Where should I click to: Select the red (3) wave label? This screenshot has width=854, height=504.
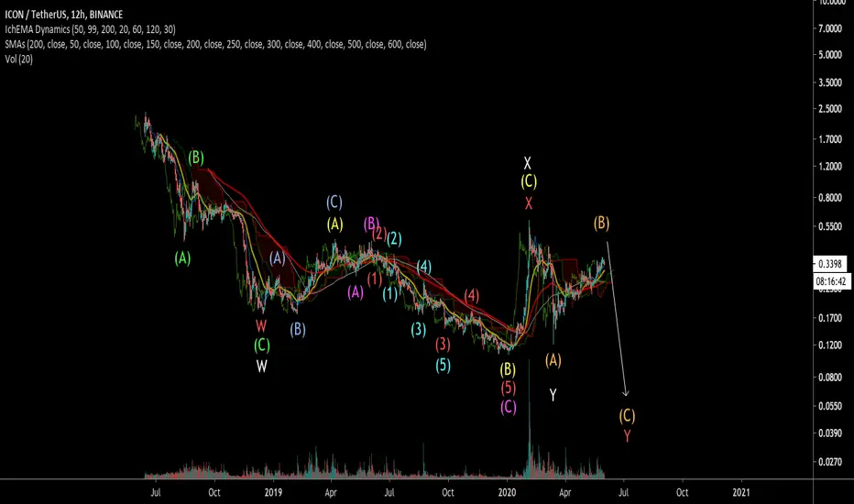pyautogui.click(x=443, y=345)
